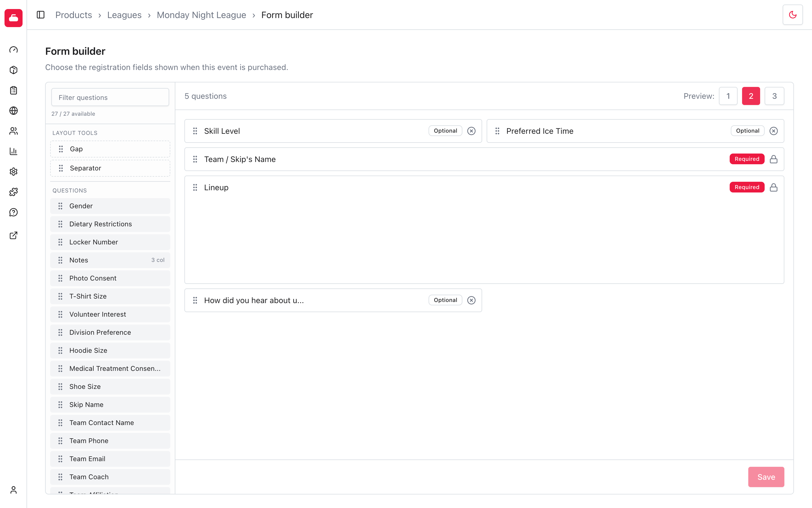Remove the How did you hear question
This screenshot has width=812, height=508.
click(x=471, y=300)
